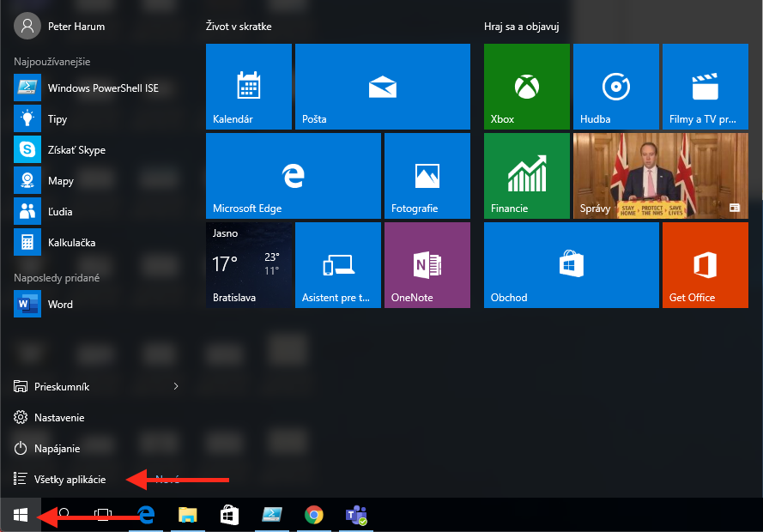This screenshot has width=763, height=532.
Task: Click the Napájanie power button
Action: pyautogui.click(x=57, y=449)
